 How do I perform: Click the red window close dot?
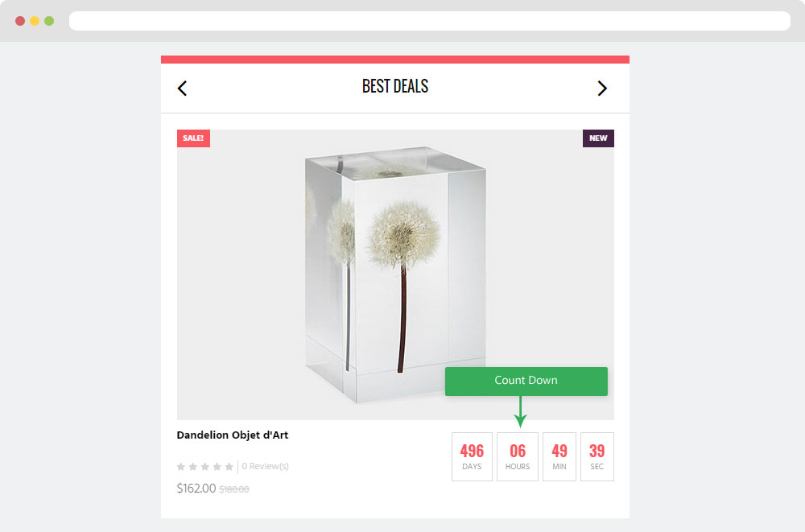20,21
